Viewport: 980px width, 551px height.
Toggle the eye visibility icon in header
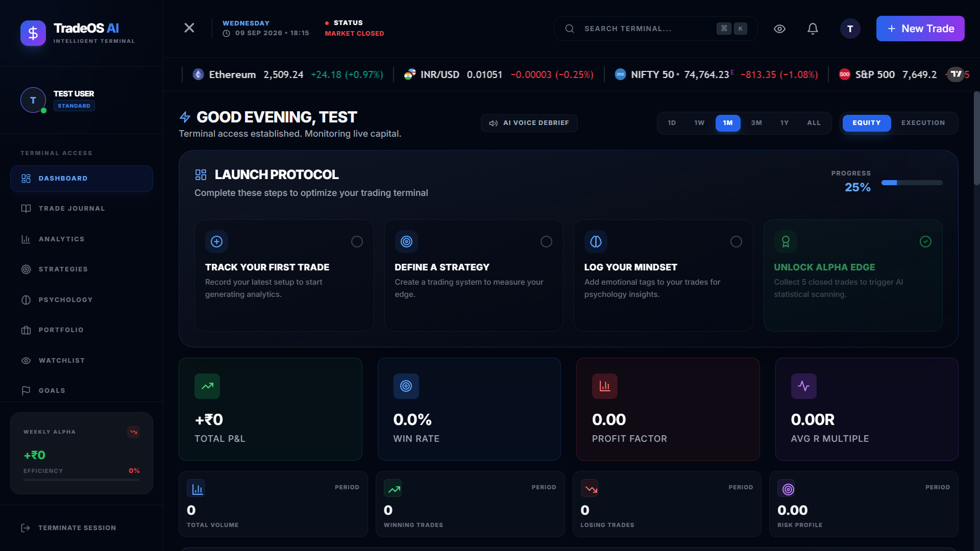pos(779,29)
